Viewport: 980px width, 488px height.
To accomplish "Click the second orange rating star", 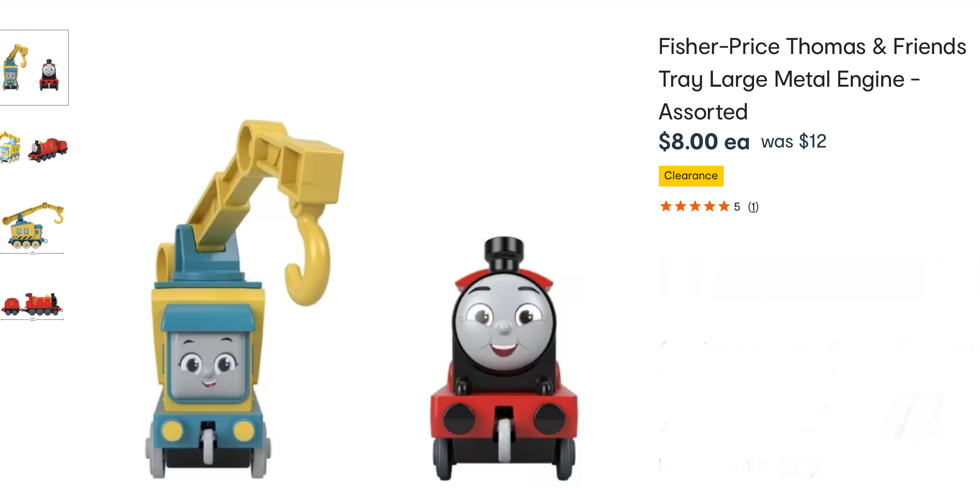I will [680, 207].
